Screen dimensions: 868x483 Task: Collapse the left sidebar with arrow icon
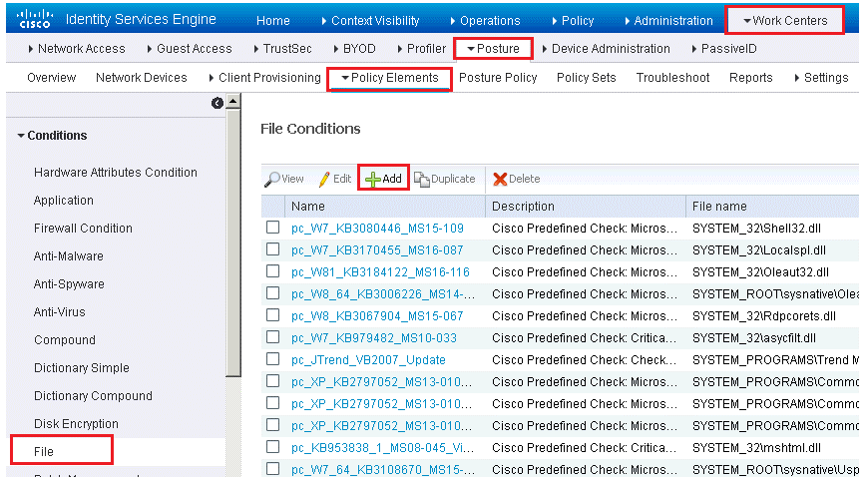pos(217,103)
